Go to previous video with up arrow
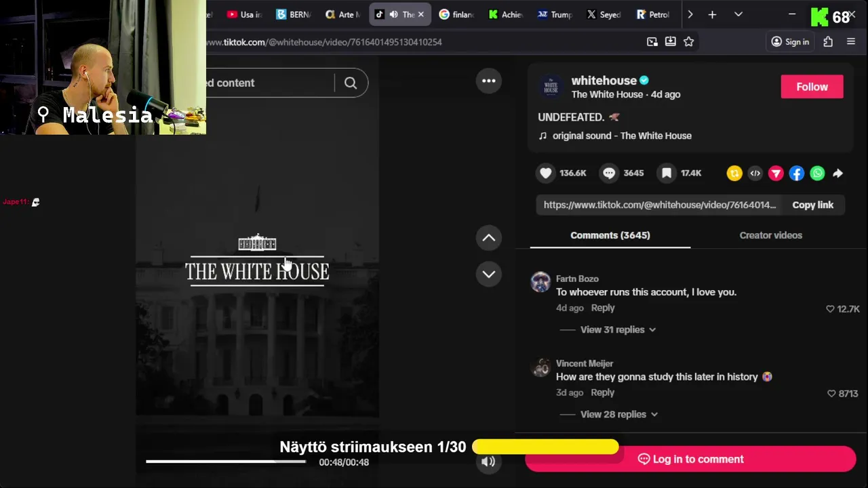This screenshot has width=868, height=488. click(489, 238)
